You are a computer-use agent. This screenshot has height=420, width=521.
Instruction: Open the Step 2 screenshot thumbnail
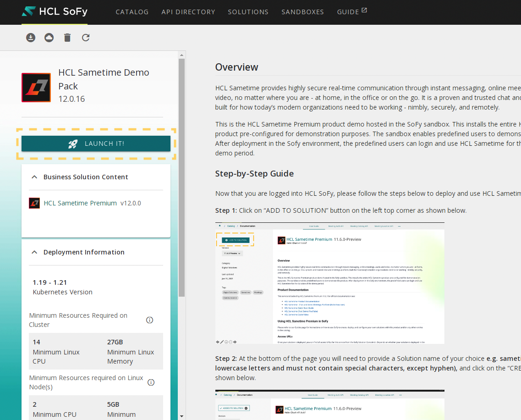(329, 405)
